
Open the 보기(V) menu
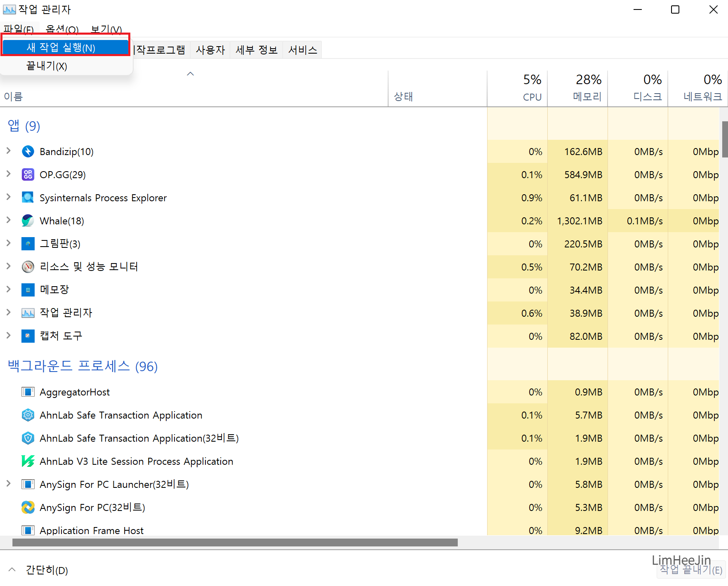[x=106, y=29]
